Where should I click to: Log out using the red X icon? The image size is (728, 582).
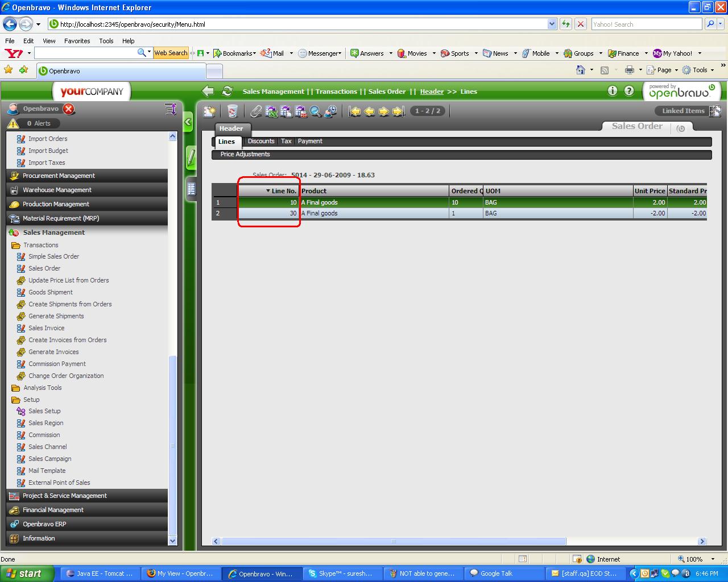click(x=69, y=109)
